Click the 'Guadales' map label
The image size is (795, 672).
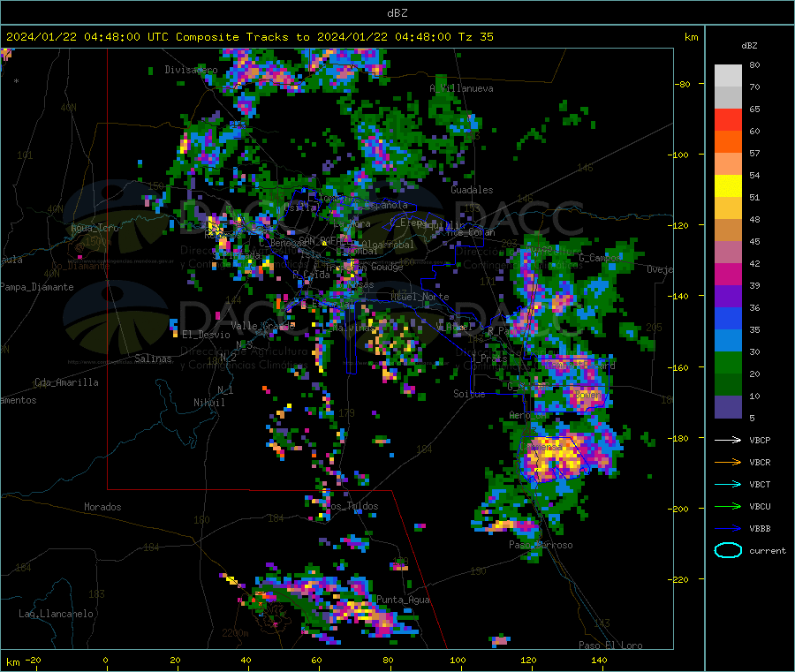coord(472,190)
